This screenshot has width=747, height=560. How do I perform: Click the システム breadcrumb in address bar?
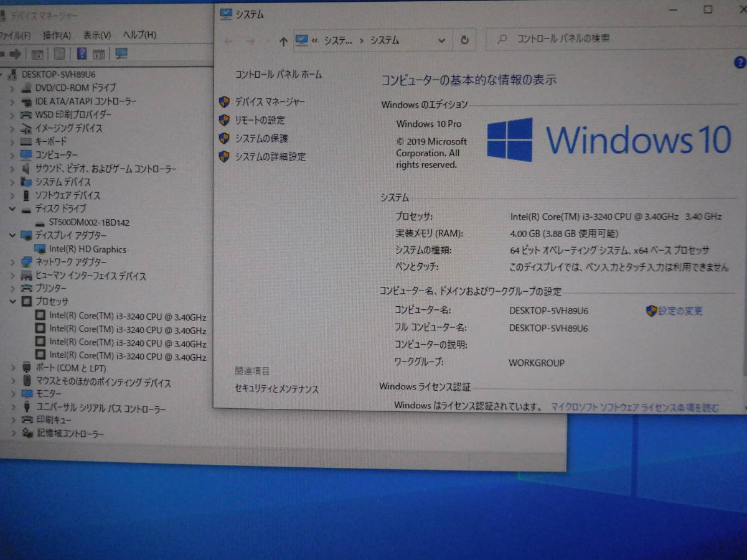(385, 40)
